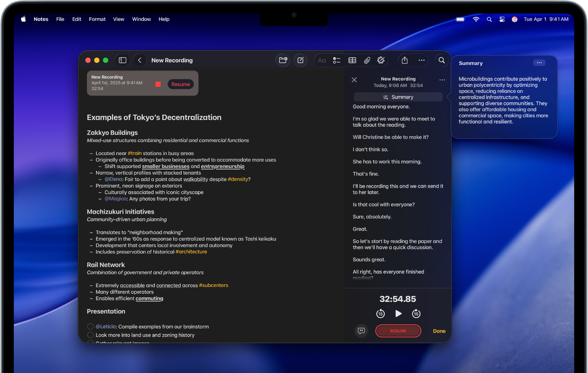Image resolution: width=588 pixels, height=373 pixels.
Task: Open Spotlight search in menu bar
Action: 489,19
